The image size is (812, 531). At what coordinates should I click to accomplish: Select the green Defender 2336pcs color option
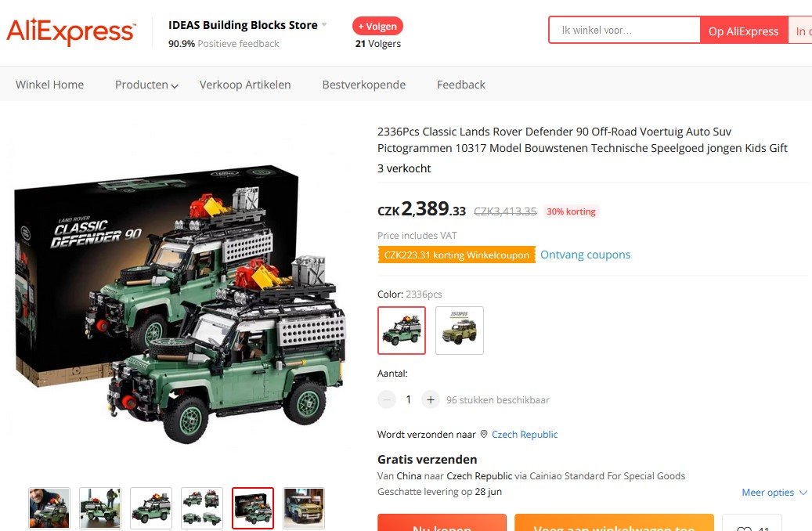coord(402,331)
